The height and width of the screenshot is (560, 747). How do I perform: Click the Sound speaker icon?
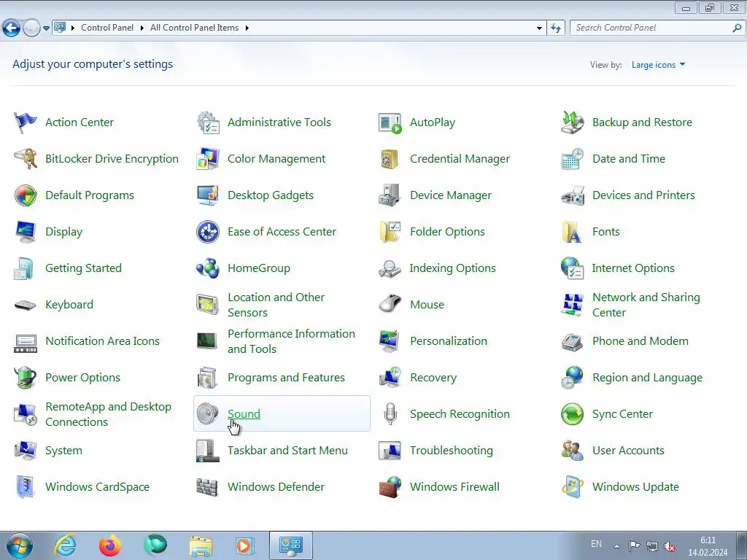tap(208, 414)
